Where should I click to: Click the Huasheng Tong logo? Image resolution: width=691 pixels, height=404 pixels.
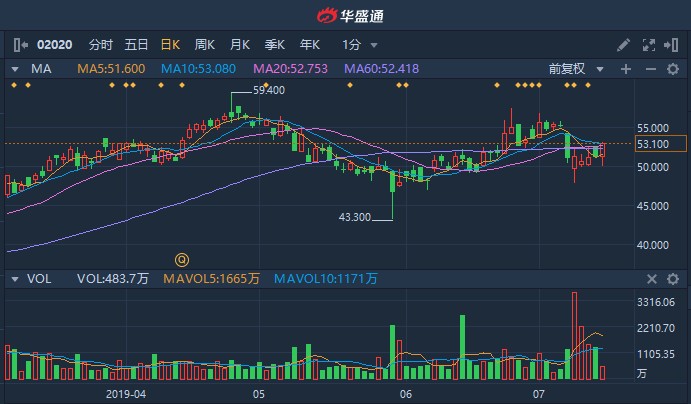350,16
